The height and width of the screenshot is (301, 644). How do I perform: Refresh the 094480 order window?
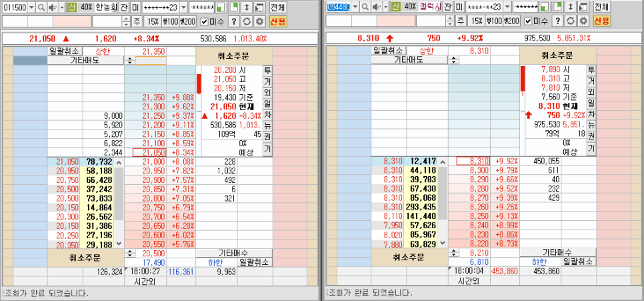pyautogui.click(x=570, y=21)
